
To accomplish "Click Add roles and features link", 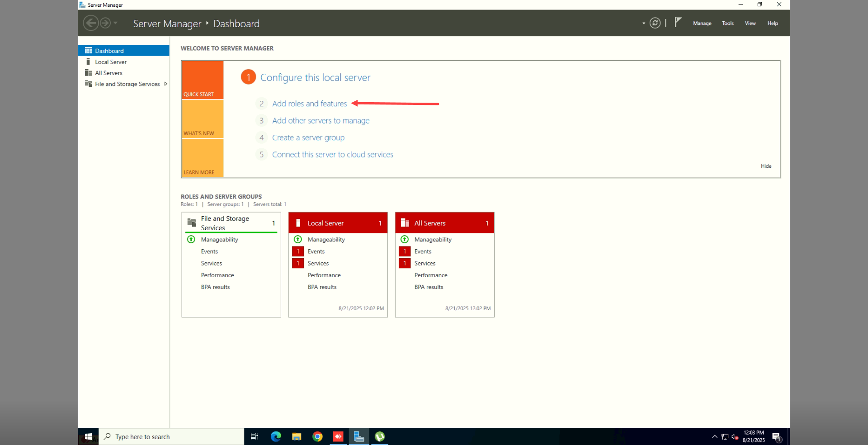I will point(309,104).
